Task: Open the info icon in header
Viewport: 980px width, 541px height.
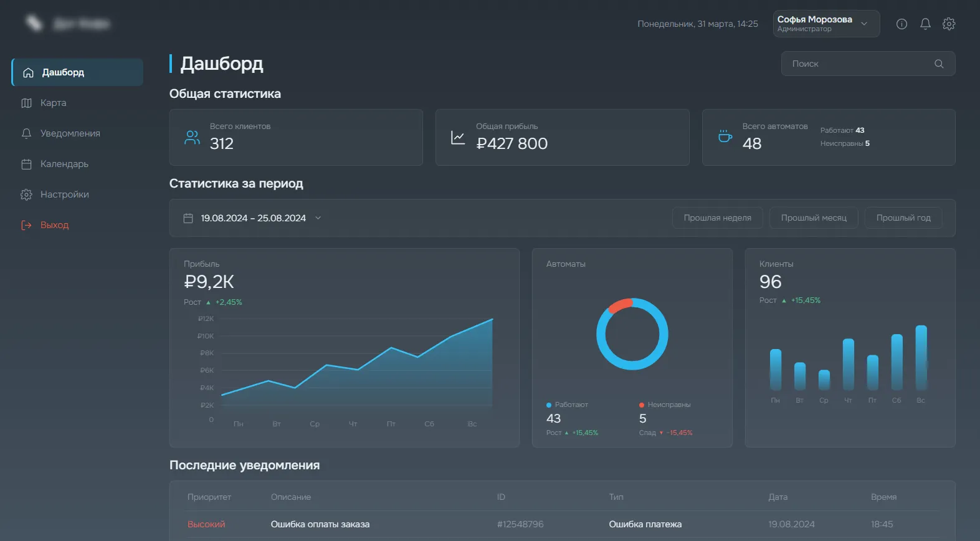Action: pos(902,24)
